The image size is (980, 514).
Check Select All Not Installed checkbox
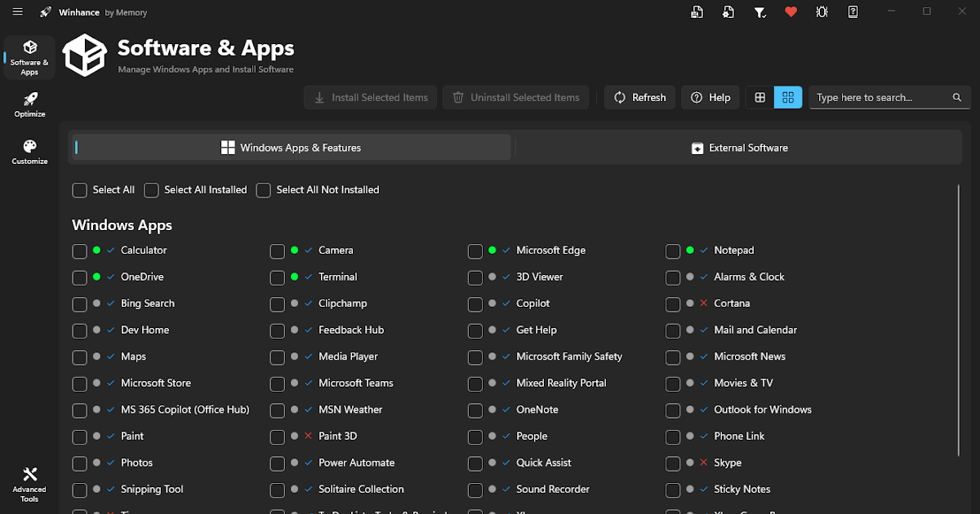point(263,190)
